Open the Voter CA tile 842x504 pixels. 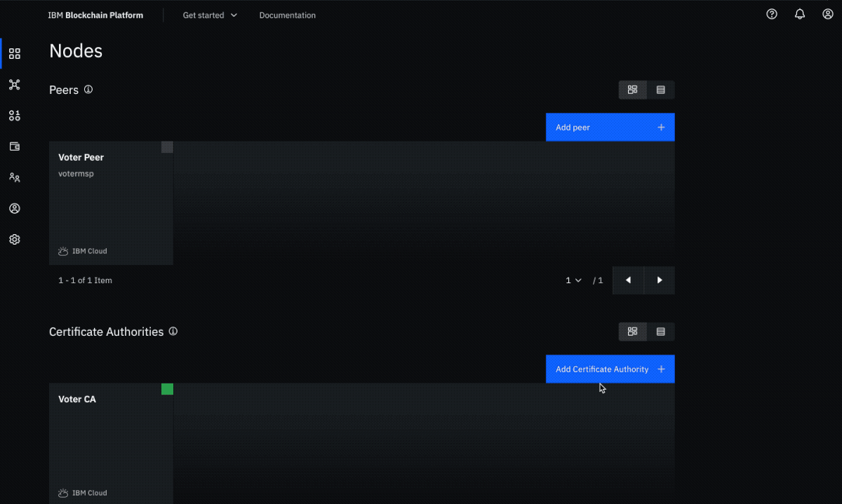pos(111,444)
